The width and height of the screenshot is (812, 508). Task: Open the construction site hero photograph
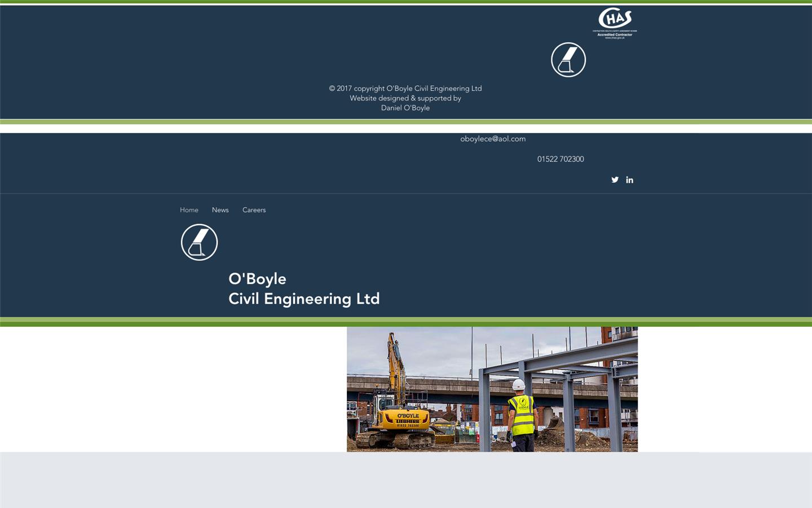(492, 389)
